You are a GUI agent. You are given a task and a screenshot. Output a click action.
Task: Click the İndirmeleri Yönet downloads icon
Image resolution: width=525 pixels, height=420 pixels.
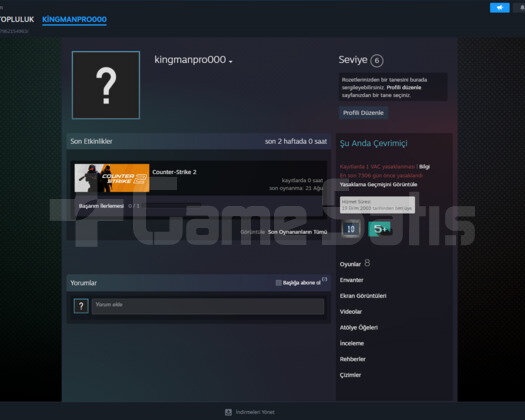228,412
